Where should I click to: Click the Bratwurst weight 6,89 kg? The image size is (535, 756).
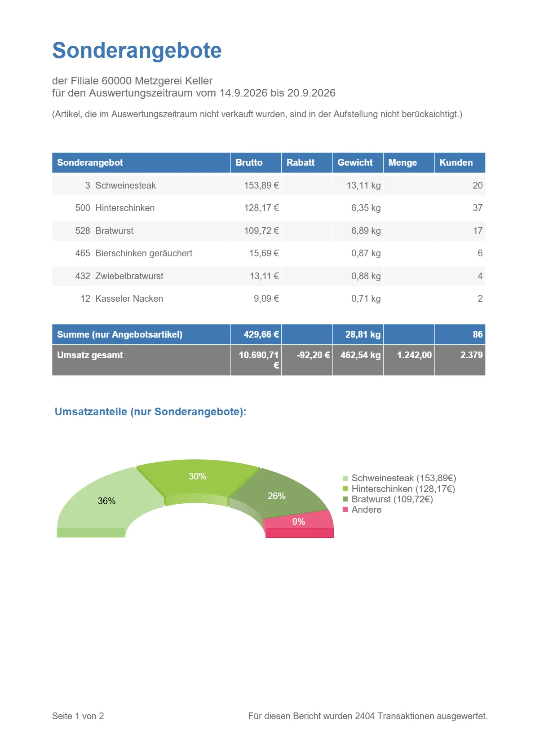click(x=366, y=231)
